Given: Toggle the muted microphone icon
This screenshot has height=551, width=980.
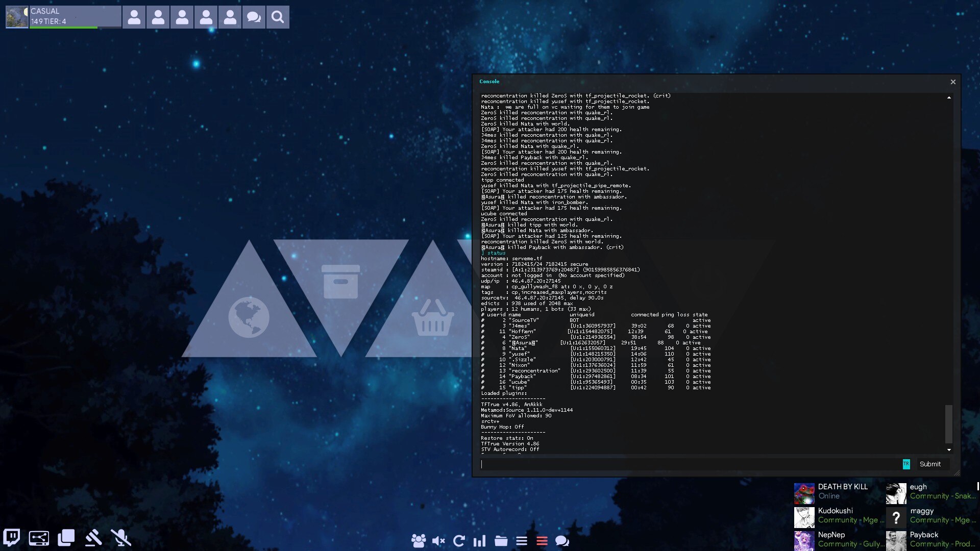Looking at the screenshot, I should [121, 538].
